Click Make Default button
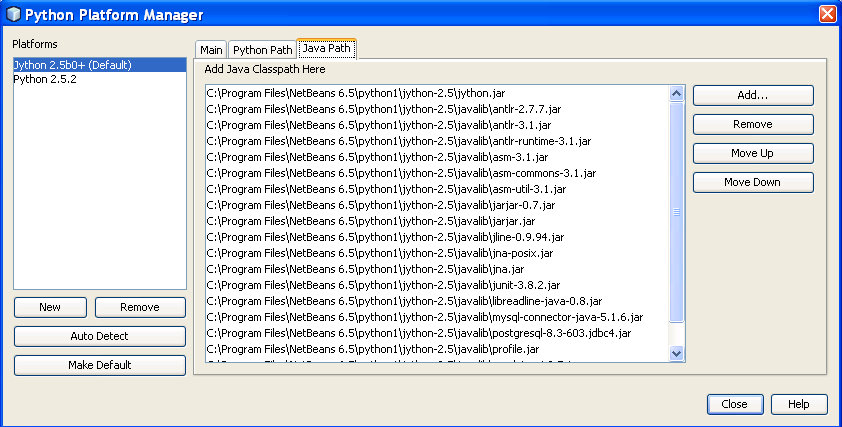This screenshot has width=842, height=427. 100,365
